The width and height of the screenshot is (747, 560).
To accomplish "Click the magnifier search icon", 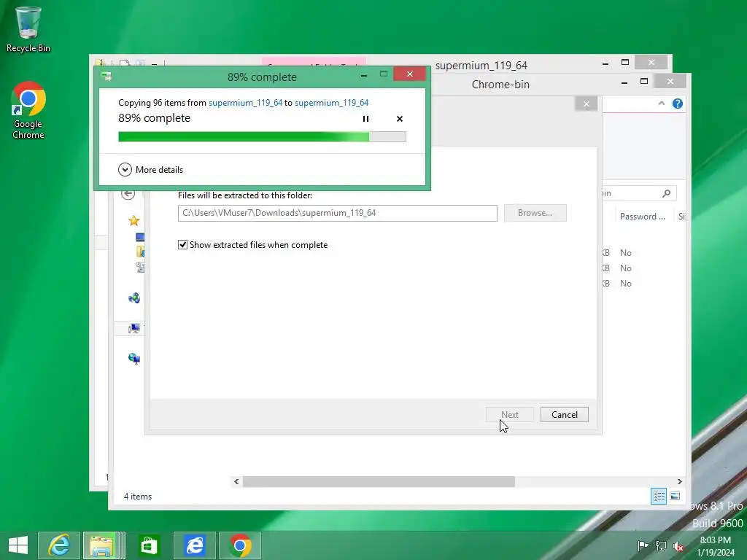I will click(667, 192).
